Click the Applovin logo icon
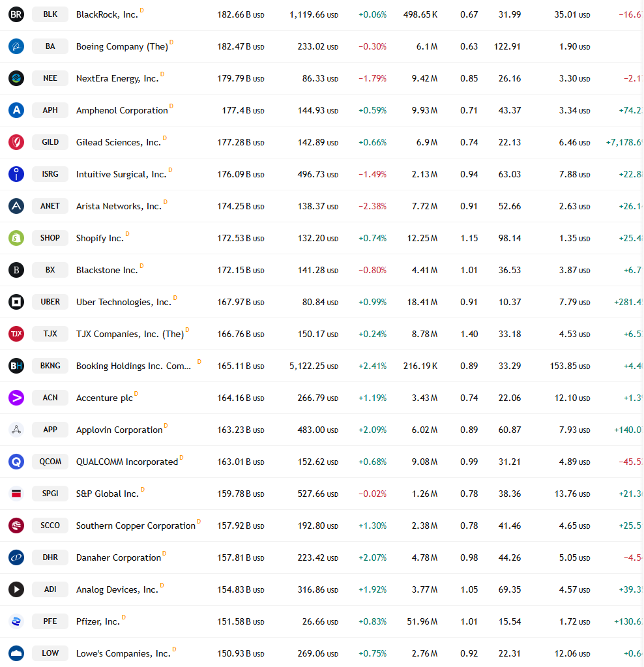 point(16,430)
